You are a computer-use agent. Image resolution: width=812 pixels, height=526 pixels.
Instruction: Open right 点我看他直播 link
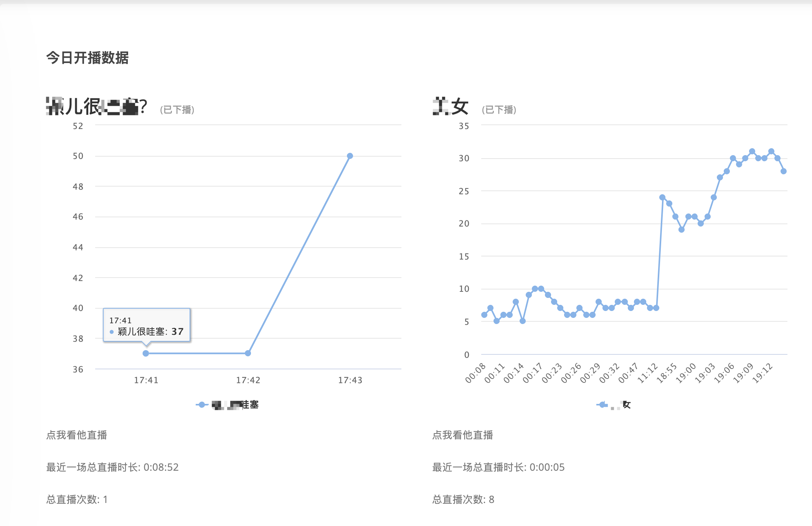coord(462,435)
